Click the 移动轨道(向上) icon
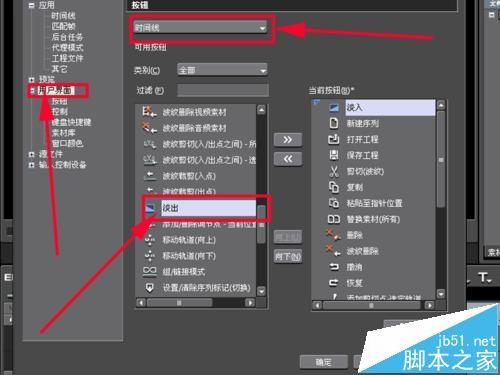Screen dimensions: 500x375 point(150,240)
